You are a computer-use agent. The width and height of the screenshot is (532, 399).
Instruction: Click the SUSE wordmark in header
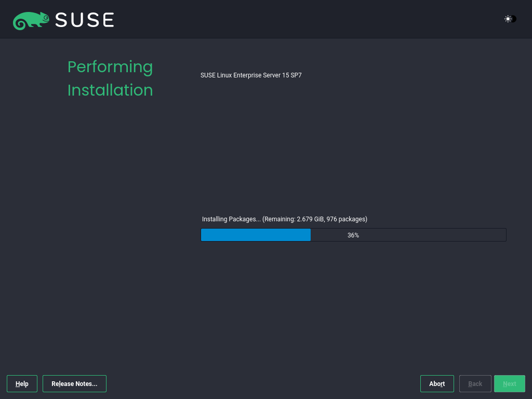(84, 20)
